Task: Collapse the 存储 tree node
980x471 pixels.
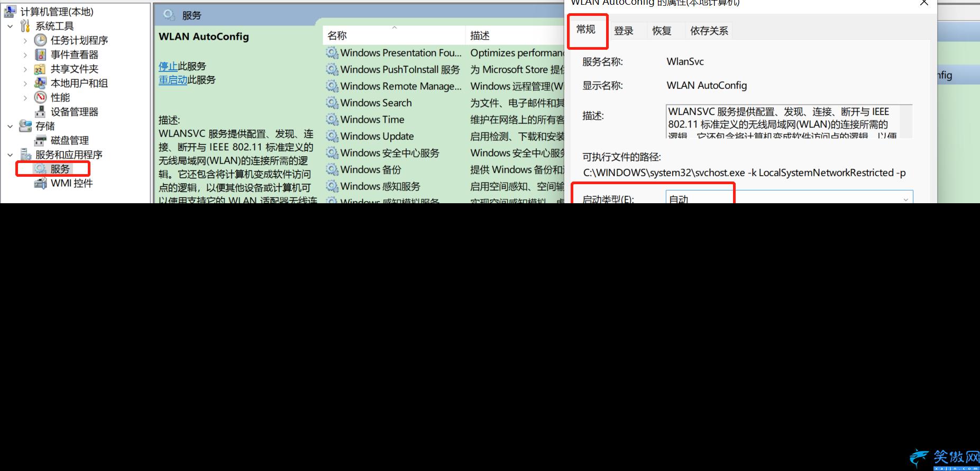Action: pos(10,126)
